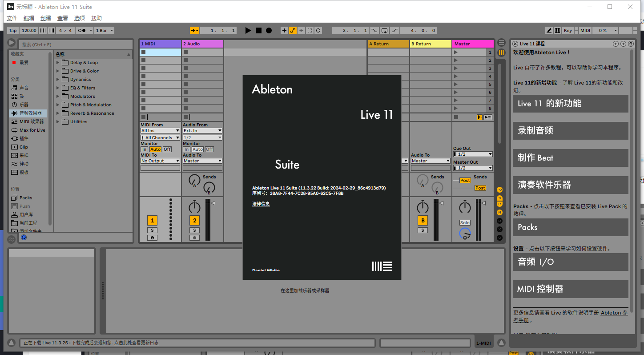Select 鼓 Drums category
This screenshot has width=644, height=355.
coord(22,96)
